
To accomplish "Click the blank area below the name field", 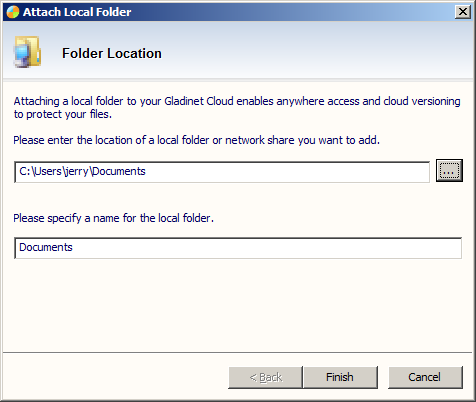I will click(x=238, y=305).
